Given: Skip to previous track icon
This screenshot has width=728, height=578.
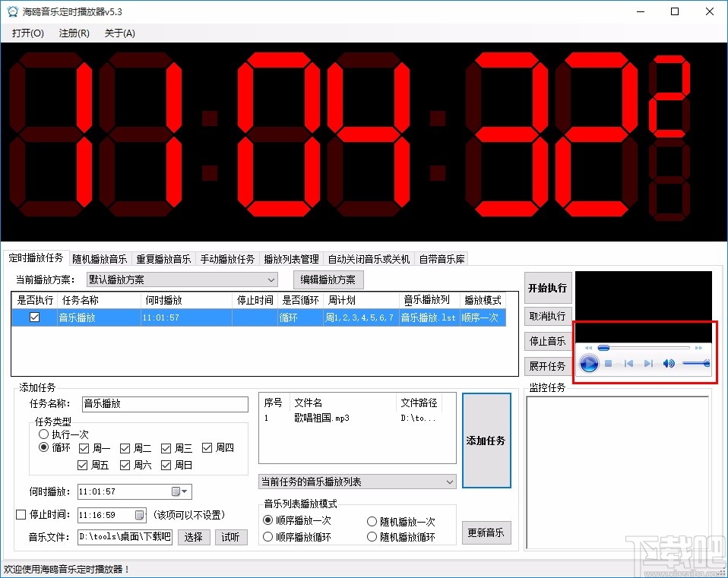Looking at the screenshot, I should coord(629,363).
